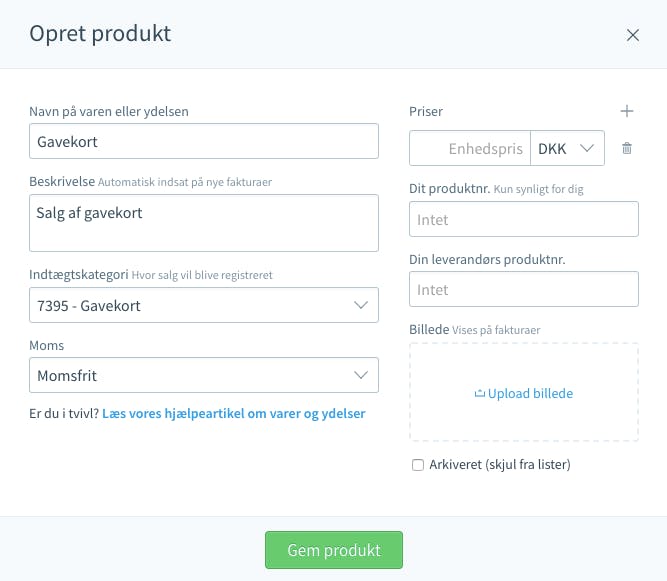
Task: Toggle the Arkiveret checkbox
Action: click(x=418, y=465)
